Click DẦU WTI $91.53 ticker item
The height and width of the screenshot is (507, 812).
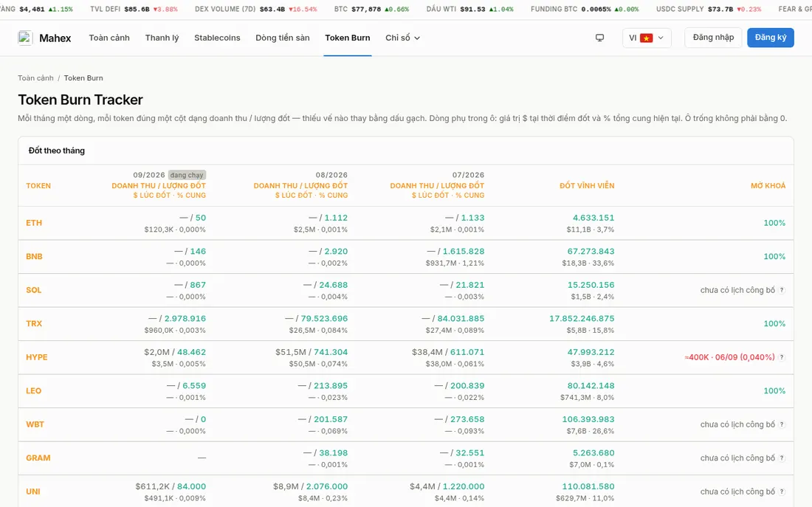tap(469, 10)
